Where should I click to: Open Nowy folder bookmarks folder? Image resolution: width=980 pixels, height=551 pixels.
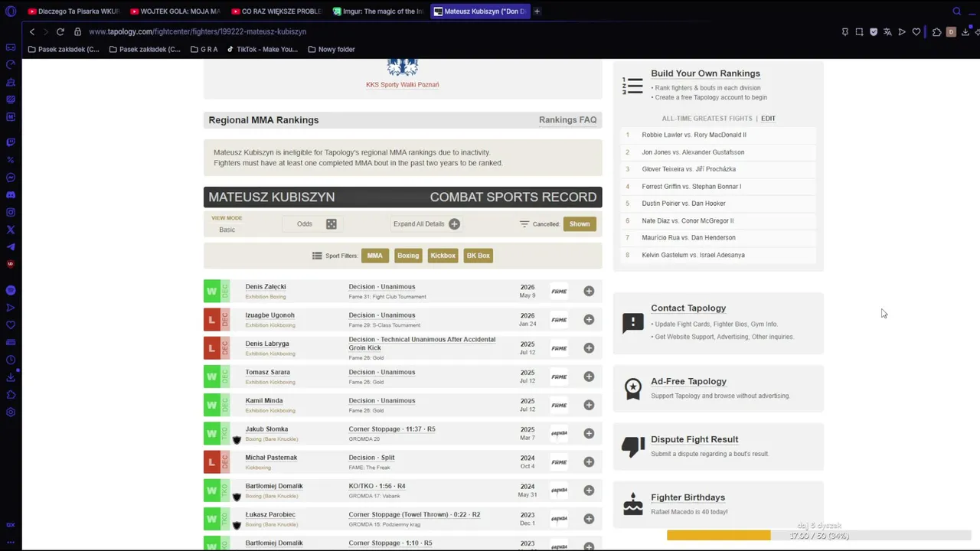click(332, 50)
